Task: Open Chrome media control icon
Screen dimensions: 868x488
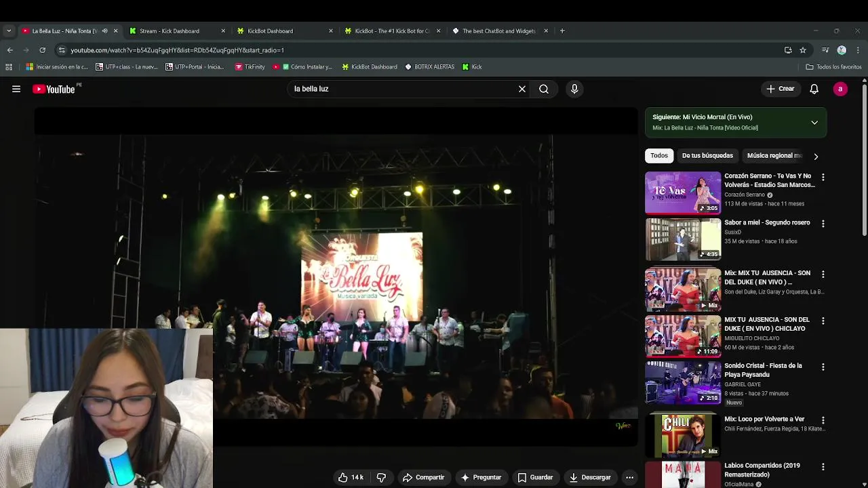Action: (x=825, y=49)
